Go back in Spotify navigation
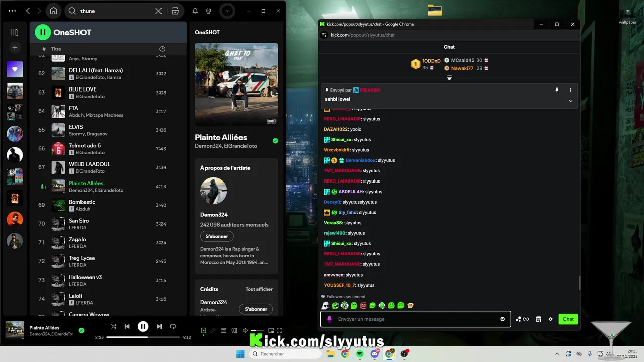 click(28, 11)
